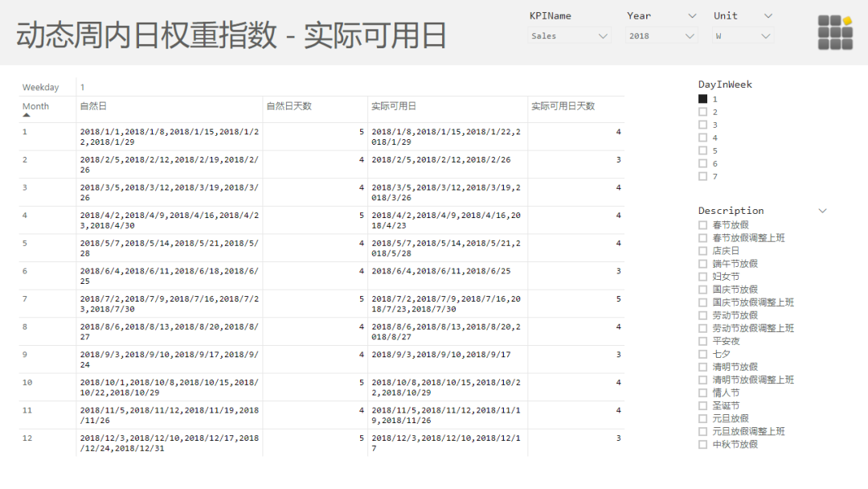Tick the 妇女节 checkbox

[x=703, y=277]
